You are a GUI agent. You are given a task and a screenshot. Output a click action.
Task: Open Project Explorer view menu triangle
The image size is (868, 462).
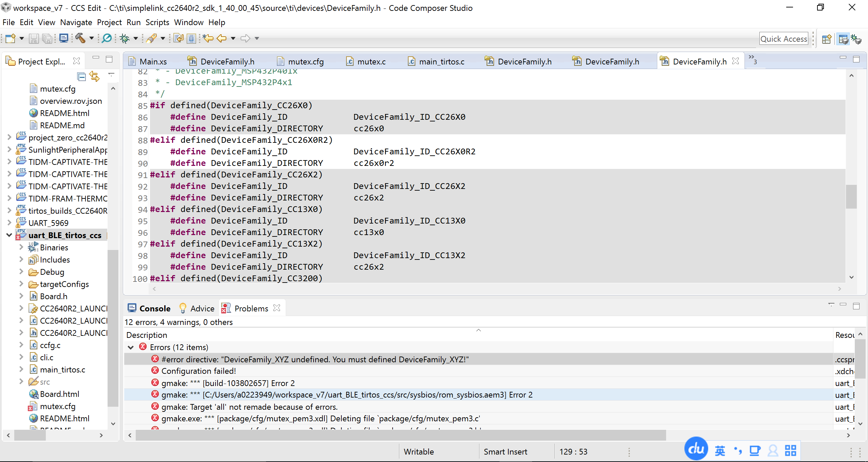click(x=111, y=75)
